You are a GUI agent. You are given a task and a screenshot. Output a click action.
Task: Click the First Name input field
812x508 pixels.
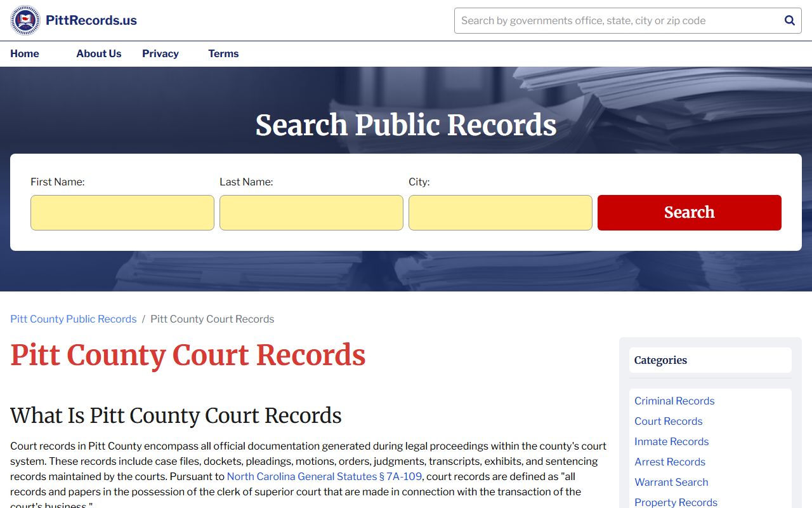point(122,213)
